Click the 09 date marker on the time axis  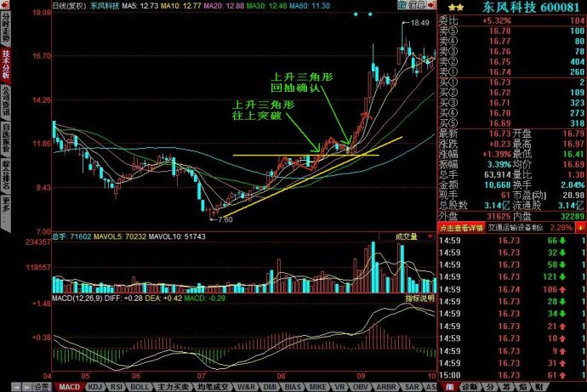point(361,376)
